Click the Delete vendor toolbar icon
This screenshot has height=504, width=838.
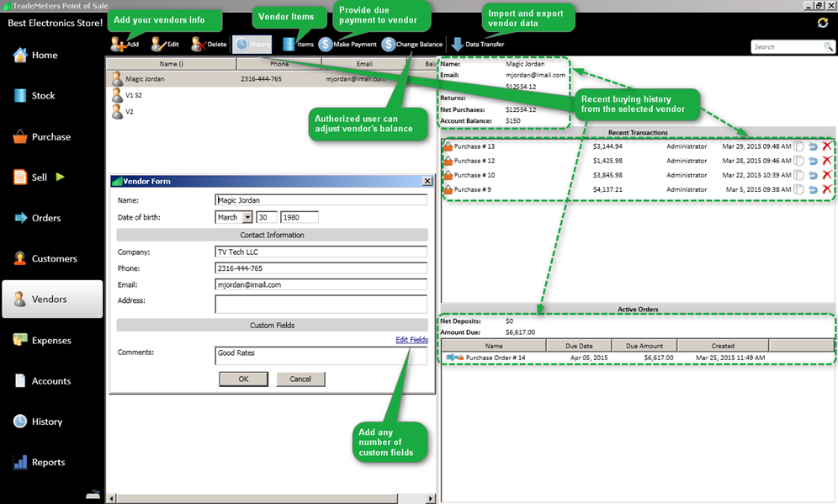click(x=199, y=44)
